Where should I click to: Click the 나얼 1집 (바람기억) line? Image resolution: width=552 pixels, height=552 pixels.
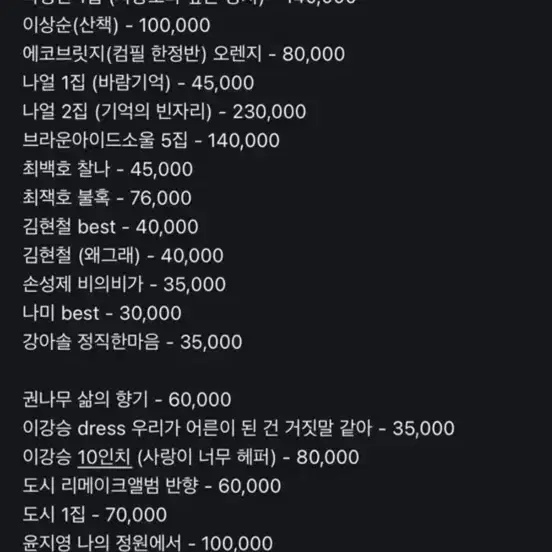tap(138, 83)
